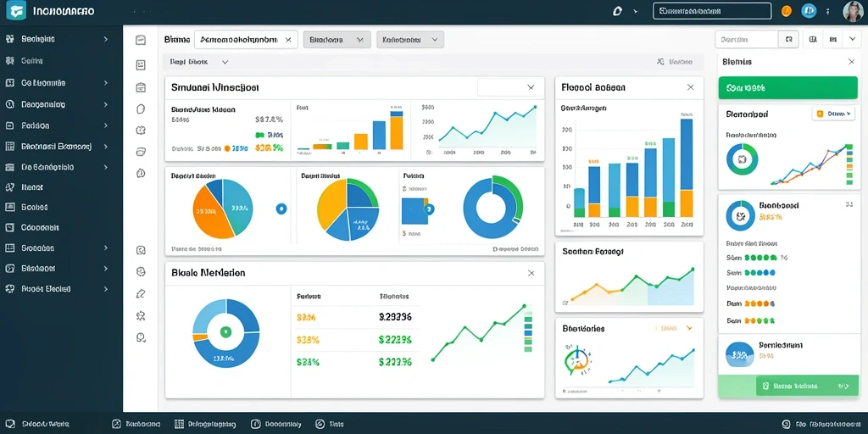
Task: Select the small blue radio dot between the pie charts
Action: (281, 209)
